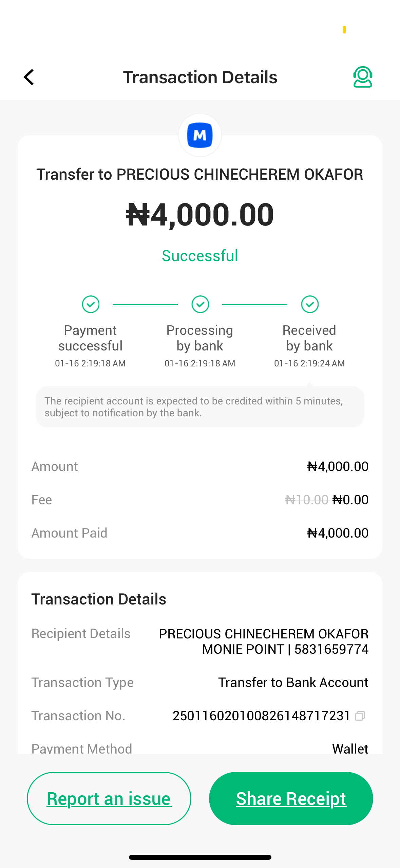Screen dimensions: 400x868
Task: Tap the green Successful status text
Action: coord(200,256)
